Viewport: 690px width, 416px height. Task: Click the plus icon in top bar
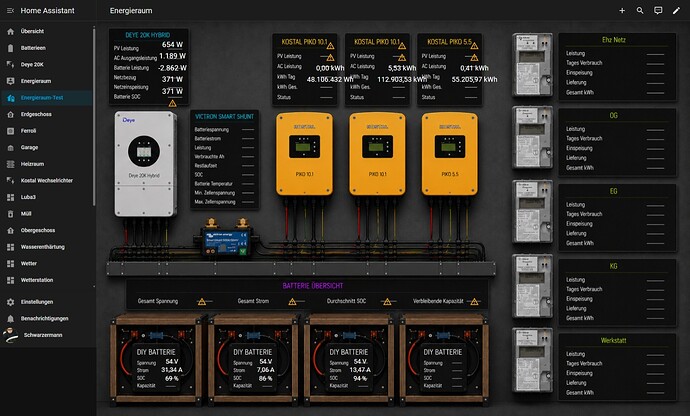pos(622,11)
